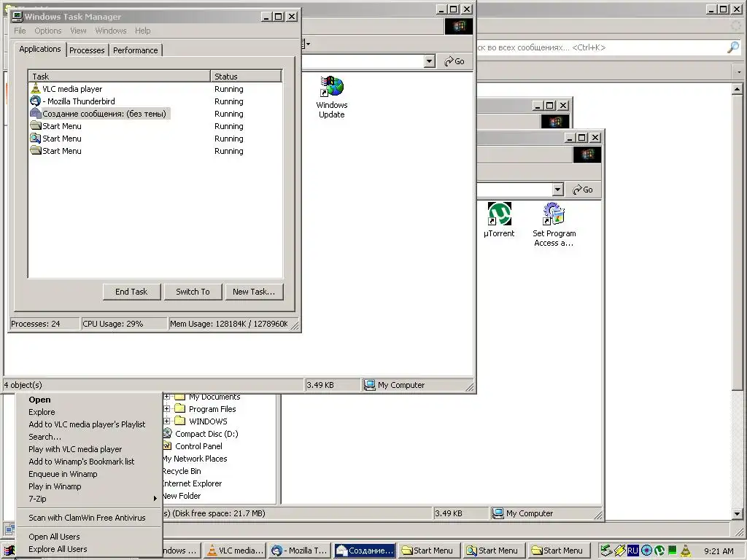Click the Task Manager CPU tray icon
The image size is (747, 560).
[x=672, y=551]
